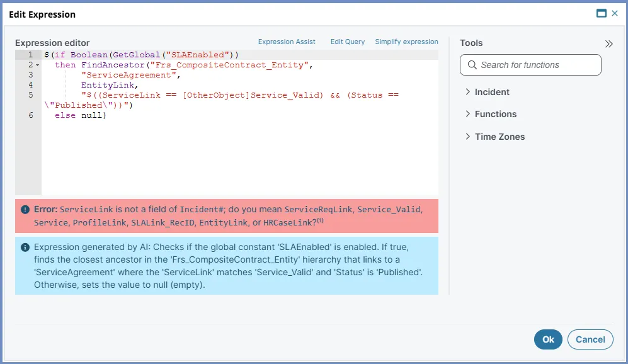
Task: Toggle code fold arrow on line 2
Action: coord(37,65)
